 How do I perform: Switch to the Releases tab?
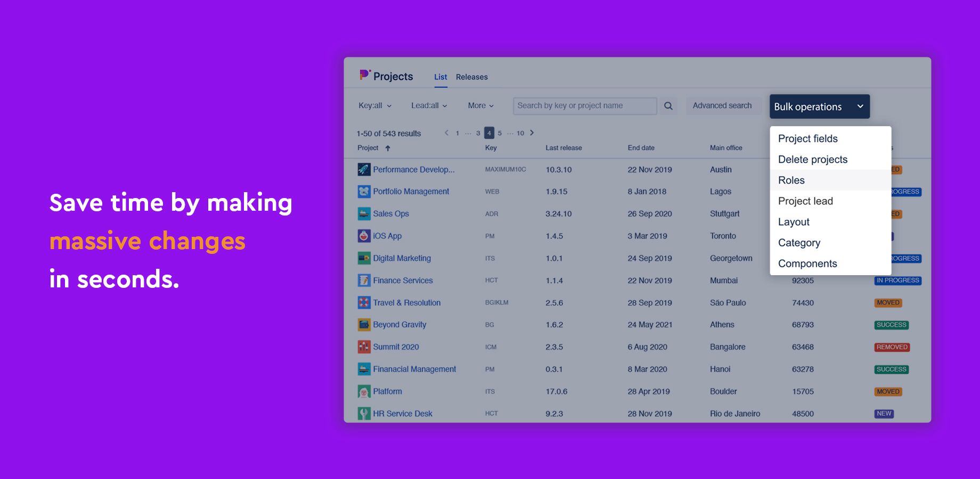click(x=471, y=77)
